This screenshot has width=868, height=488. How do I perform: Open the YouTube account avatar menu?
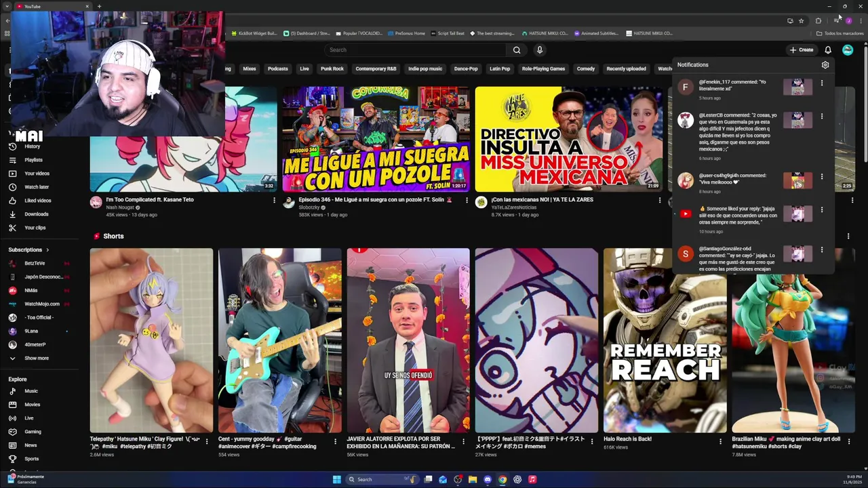pyautogui.click(x=848, y=49)
